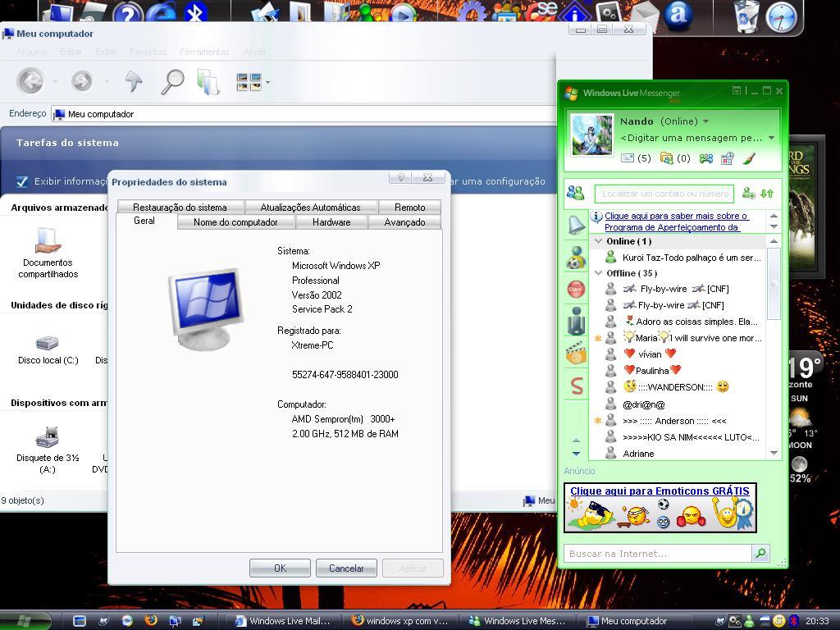The height and width of the screenshot is (630, 840).
Task: Click OK in Propriedades do sistema
Action: coord(281,568)
